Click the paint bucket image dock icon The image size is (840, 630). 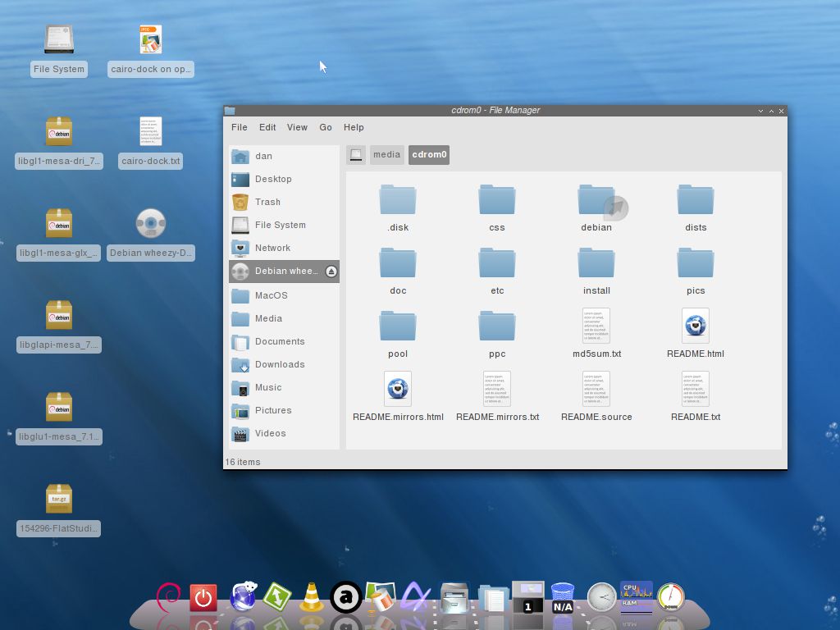tap(381, 597)
